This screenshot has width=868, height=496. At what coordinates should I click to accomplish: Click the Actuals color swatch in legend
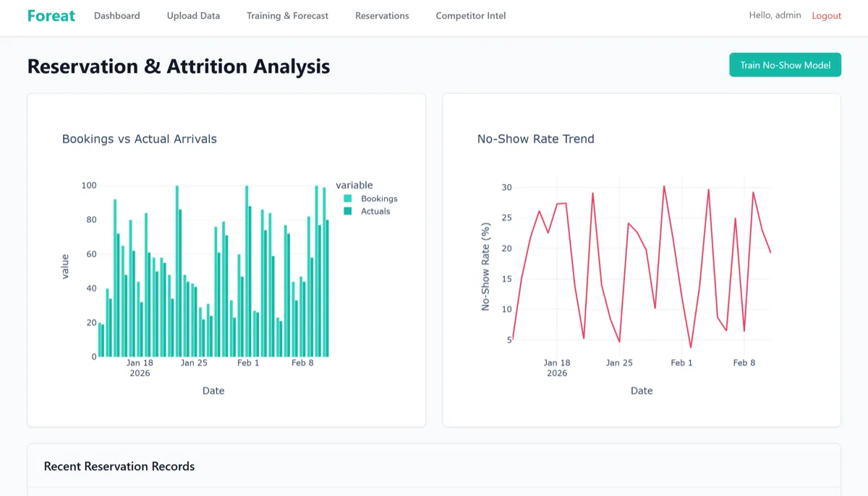coord(348,211)
